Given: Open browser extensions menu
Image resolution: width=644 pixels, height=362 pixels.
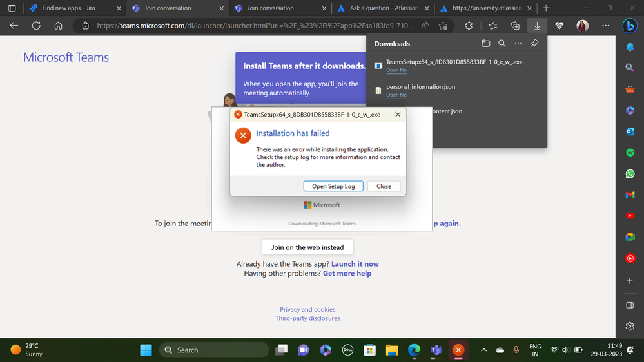Looking at the screenshot, I should 469,26.
